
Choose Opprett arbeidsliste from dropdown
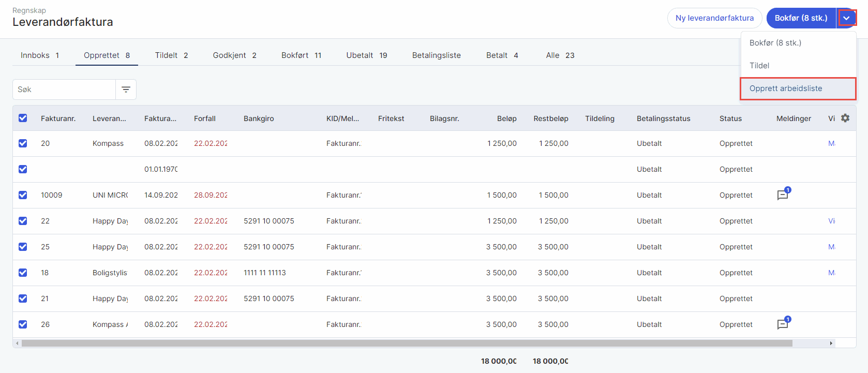pyautogui.click(x=785, y=88)
